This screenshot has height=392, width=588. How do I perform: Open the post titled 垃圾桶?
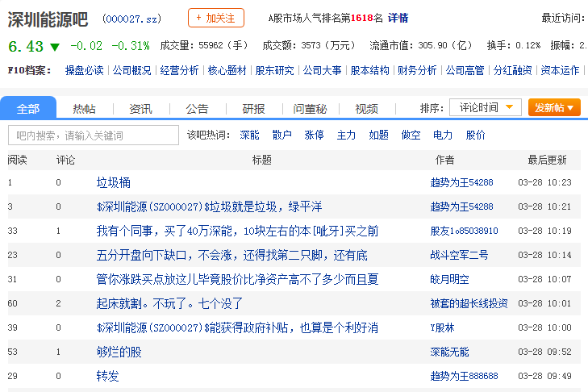(113, 182)
